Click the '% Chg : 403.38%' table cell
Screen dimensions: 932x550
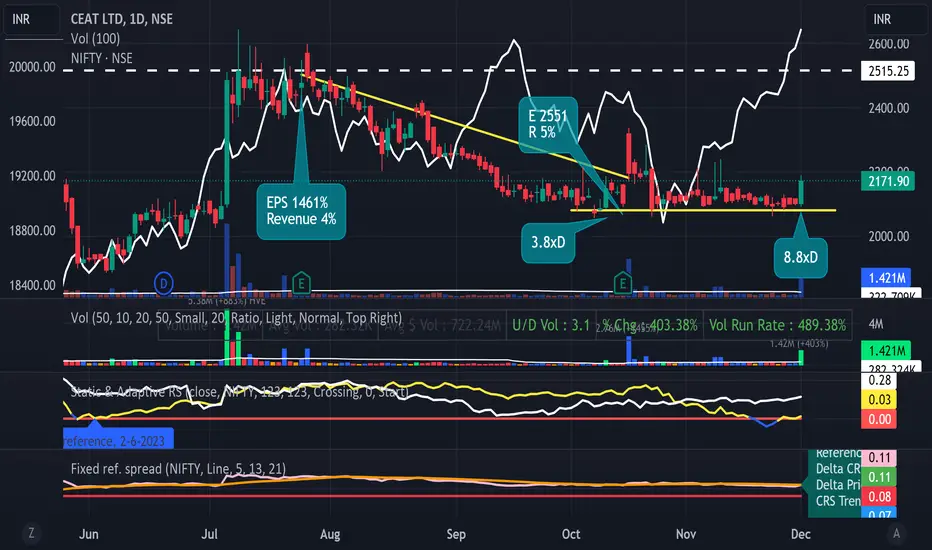(x=650, y=325)
